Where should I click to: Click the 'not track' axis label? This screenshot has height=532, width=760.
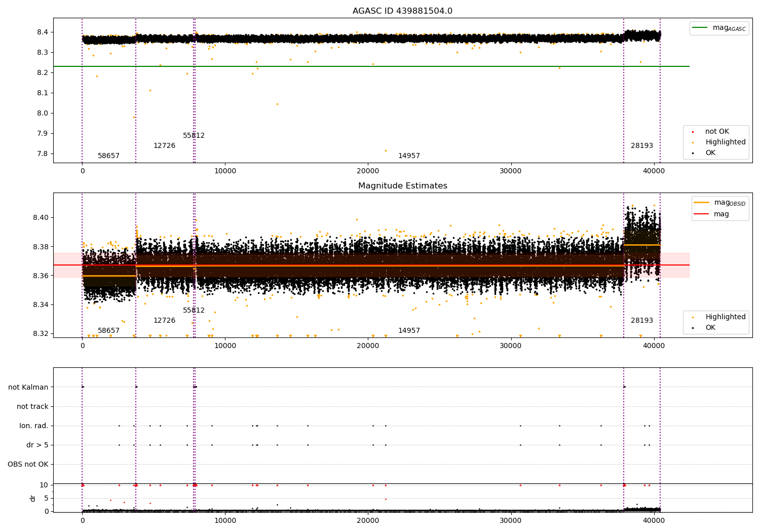pyautogui.click(x=32, y=406)
